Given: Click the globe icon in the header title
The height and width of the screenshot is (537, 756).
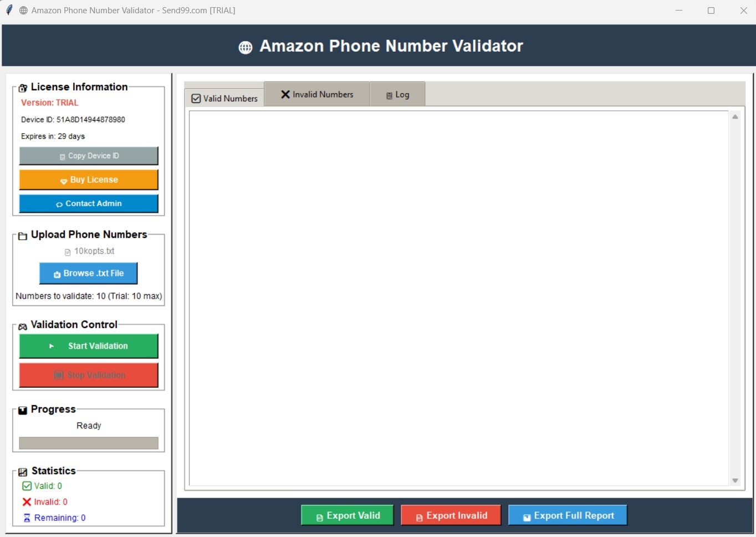Looking at the screenshot, I should click(246, 47).
